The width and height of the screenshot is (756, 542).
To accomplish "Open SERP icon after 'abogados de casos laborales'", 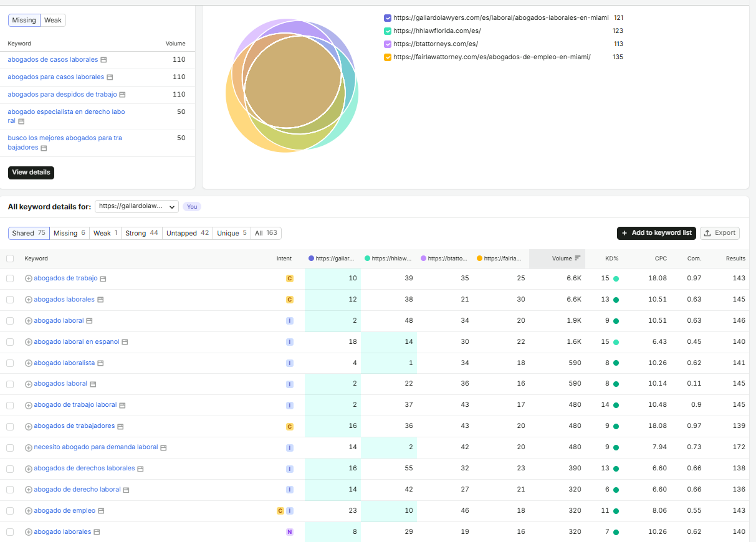I will click(103, 60).
